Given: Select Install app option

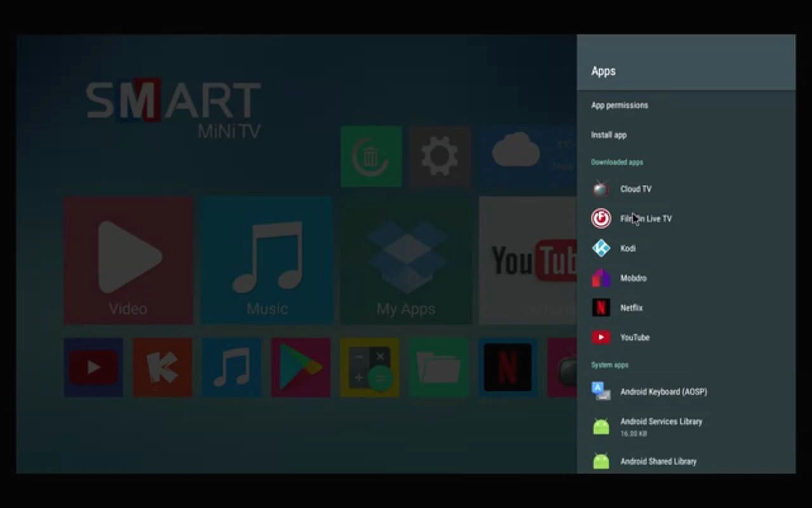Looking at the screenshot, I should [608, 135].
